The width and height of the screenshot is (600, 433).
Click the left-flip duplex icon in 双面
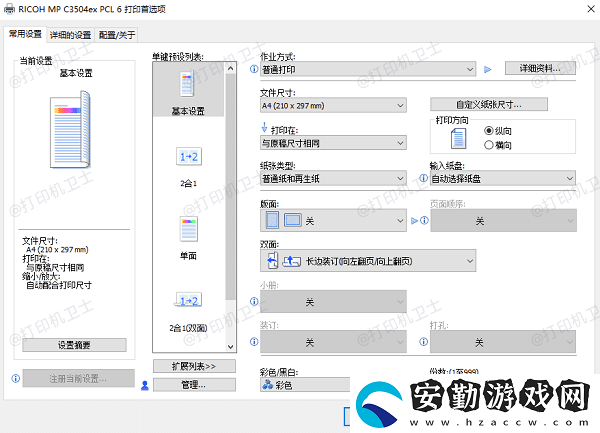pyautogui.click(x=272, y=260)
